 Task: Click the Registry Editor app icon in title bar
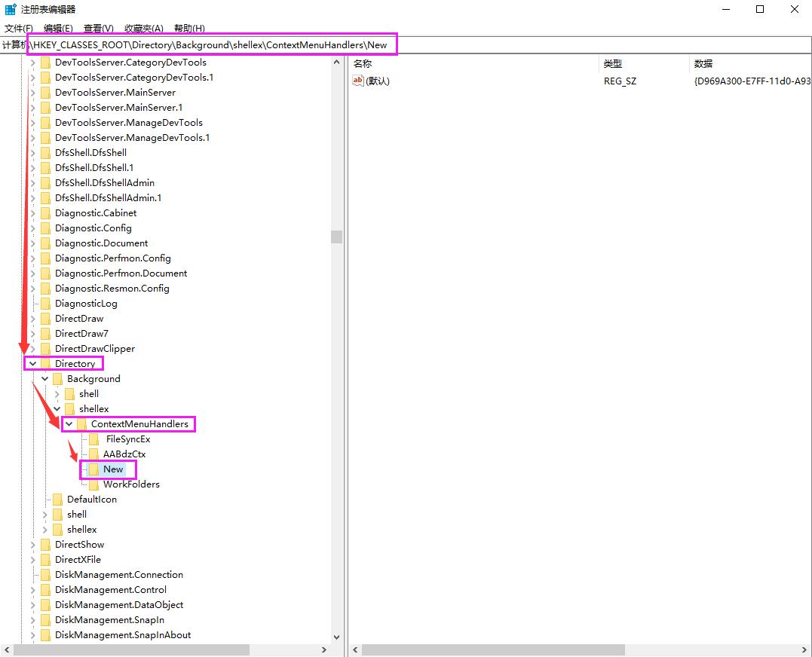[11, 10]
